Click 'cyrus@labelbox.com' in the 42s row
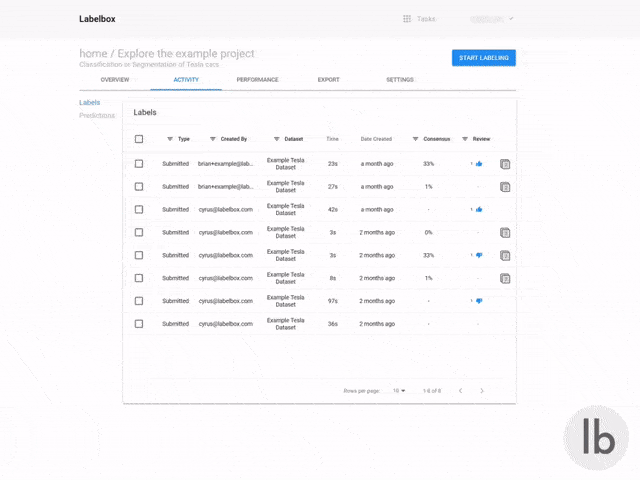 (226, 209)
